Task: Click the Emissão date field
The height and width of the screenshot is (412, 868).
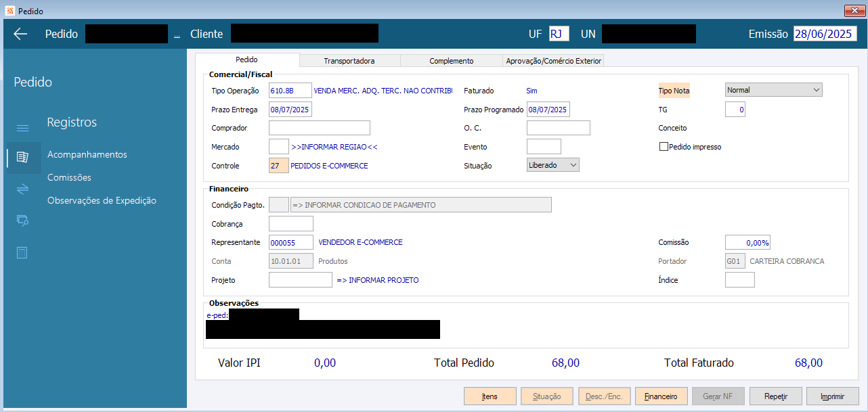Action: pos(825,34)
